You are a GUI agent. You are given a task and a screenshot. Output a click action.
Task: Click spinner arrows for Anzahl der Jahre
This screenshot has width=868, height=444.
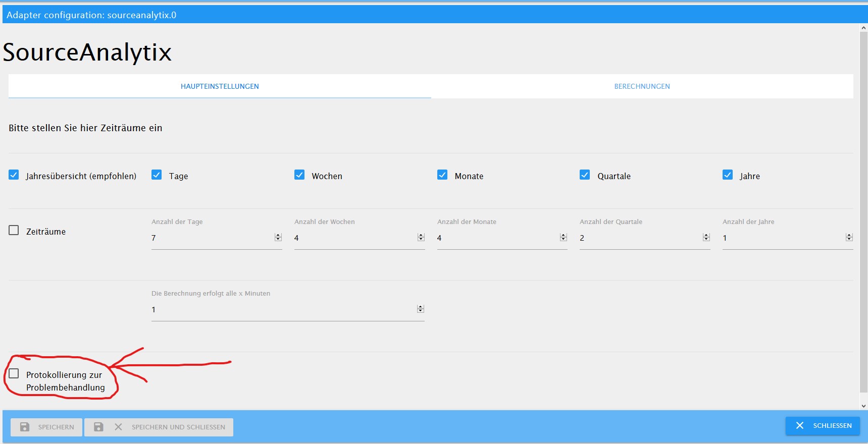[849, 237]
